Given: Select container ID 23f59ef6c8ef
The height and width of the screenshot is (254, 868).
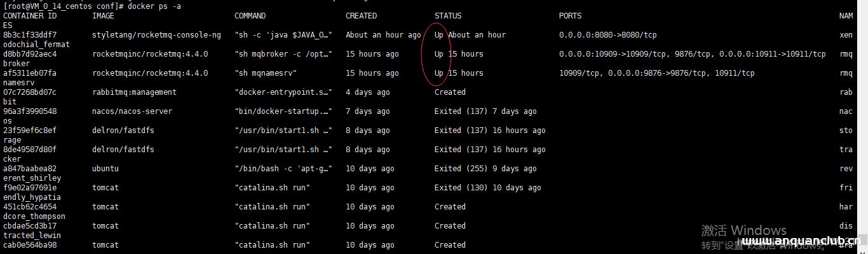Looking at the screenshot, I should [x=30, y=131].
